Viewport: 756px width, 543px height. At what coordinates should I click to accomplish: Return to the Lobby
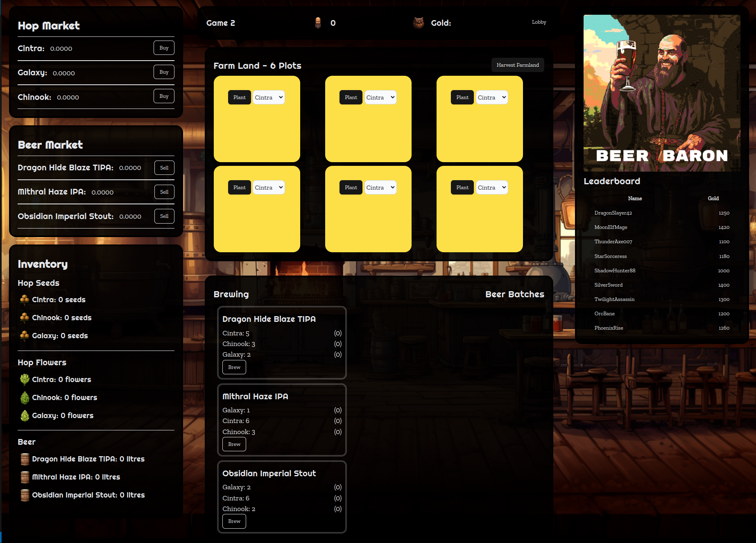pos(539,23)
